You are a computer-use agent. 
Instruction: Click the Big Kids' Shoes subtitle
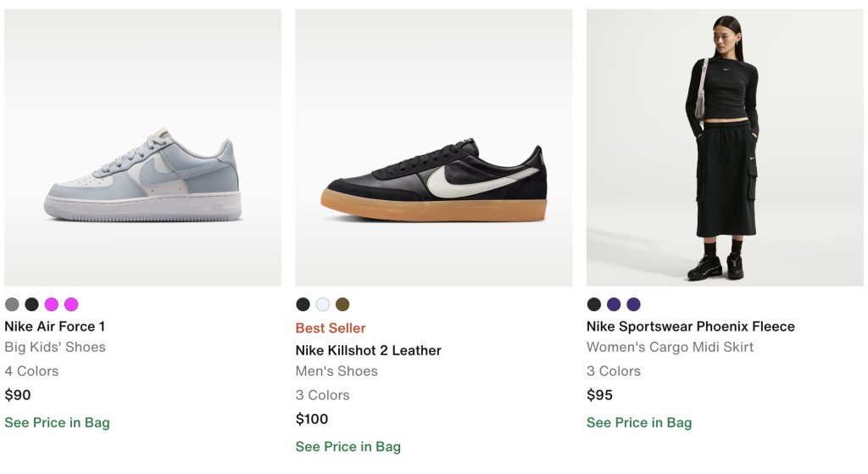click(x=55, y=347)
